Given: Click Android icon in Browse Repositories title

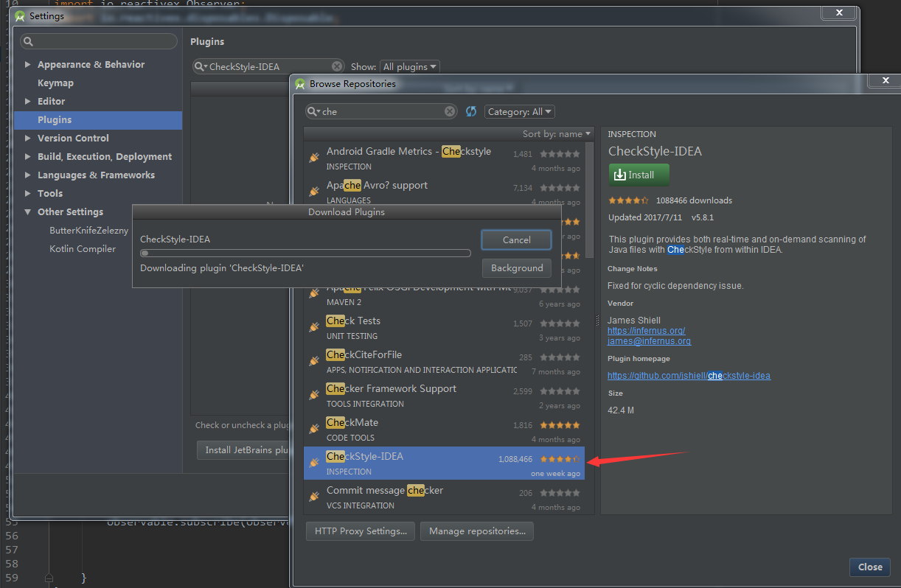Looking at the screenshot, I should point(300,83).
